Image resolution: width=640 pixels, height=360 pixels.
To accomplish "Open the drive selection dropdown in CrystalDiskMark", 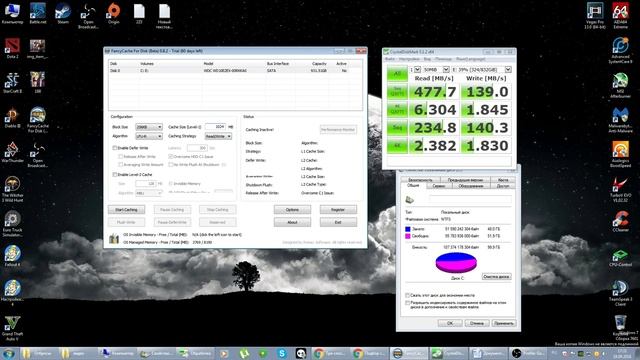I will click(481, 70).
